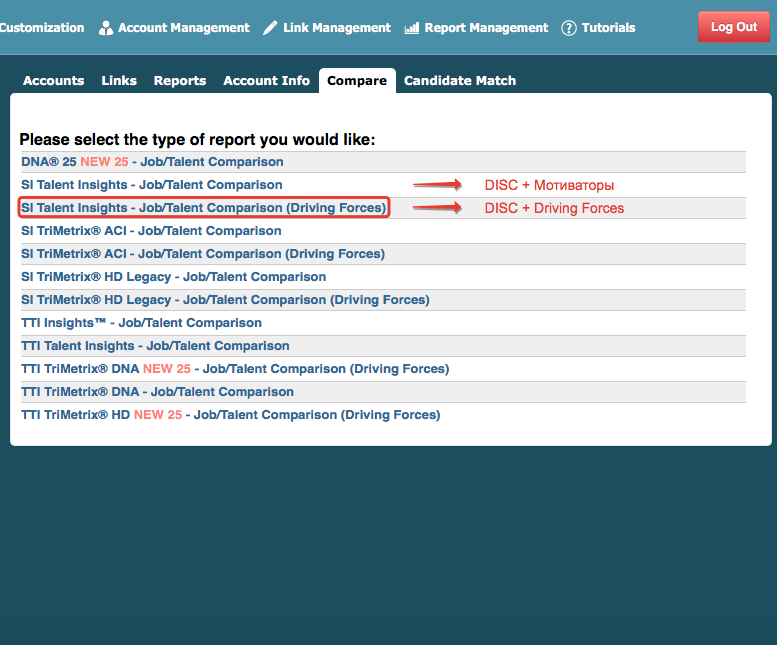Click the heading 'Please select the type of report'
777x645 pixels.
click(x=197, y=140)
